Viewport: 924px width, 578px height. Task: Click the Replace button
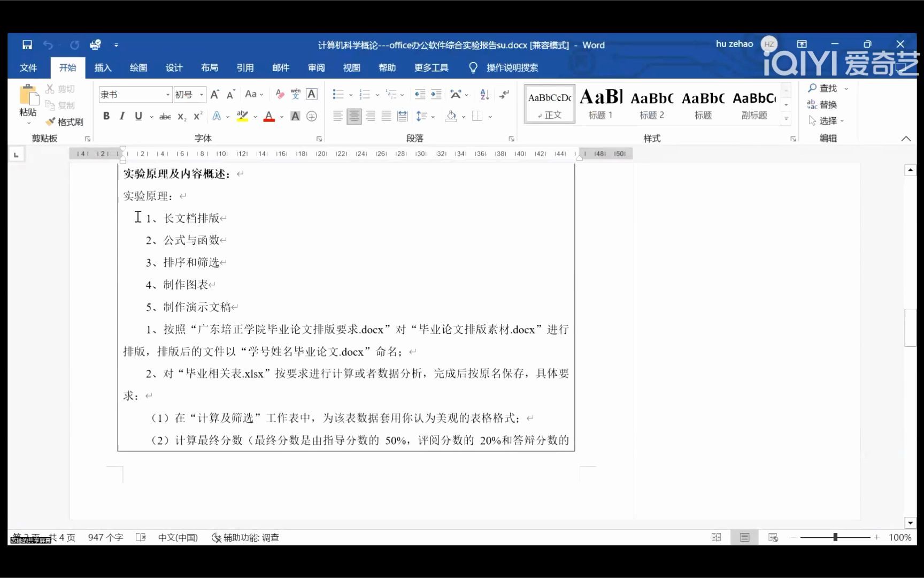(822, 105)
